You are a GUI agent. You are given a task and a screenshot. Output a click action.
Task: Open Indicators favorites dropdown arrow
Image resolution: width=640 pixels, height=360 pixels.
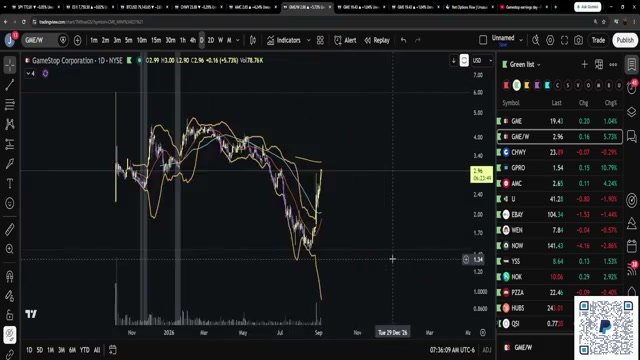309,40
